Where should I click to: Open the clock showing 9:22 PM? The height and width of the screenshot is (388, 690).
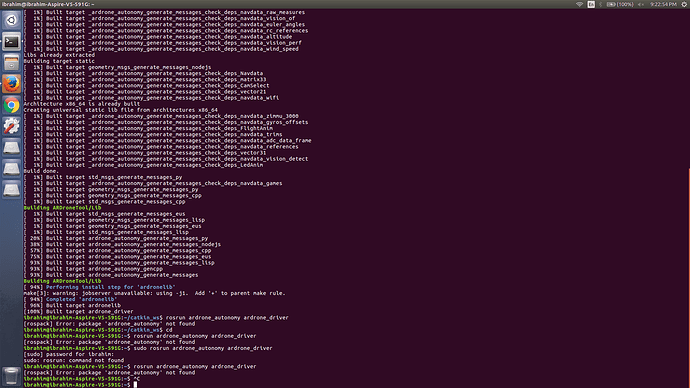click(663, 4)
